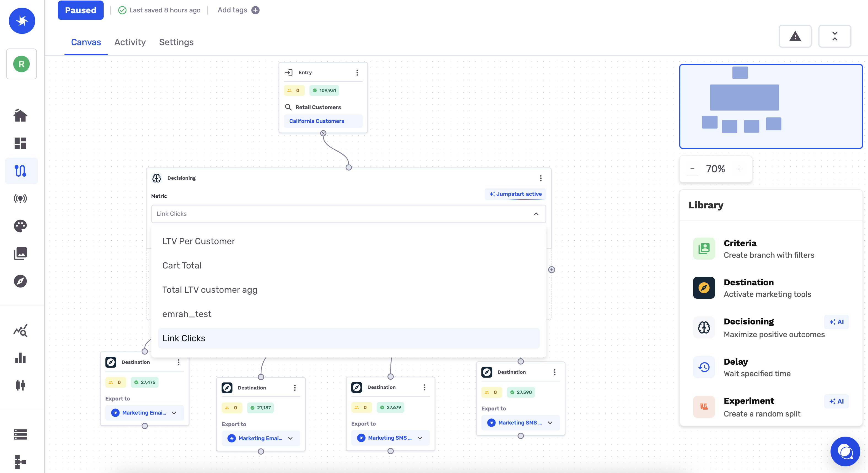
Task: Click Add tags label
Action: pyautogui.click(x=232, y=10)
